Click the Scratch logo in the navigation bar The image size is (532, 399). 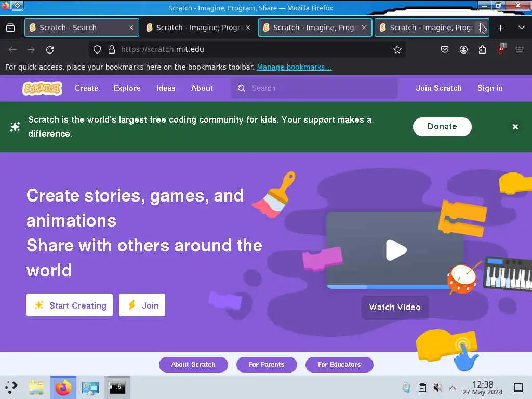(43, 88)
